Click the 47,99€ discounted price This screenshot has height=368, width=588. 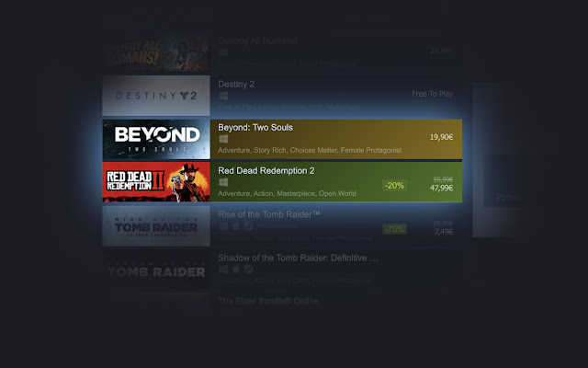point(441,188)
